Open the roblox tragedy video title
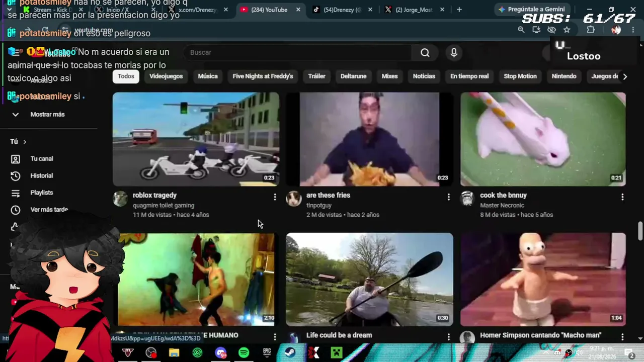The image size is (644, 362). coord(154,195)
